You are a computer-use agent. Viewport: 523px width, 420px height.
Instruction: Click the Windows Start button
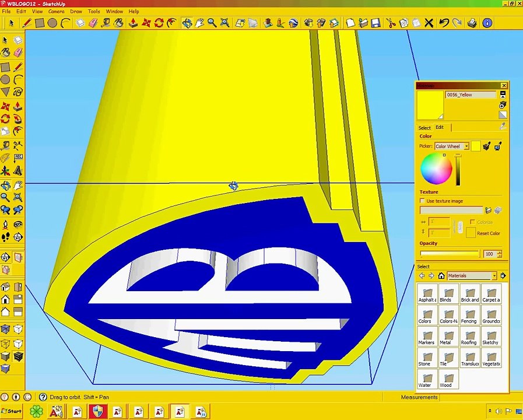click(11, 411)
